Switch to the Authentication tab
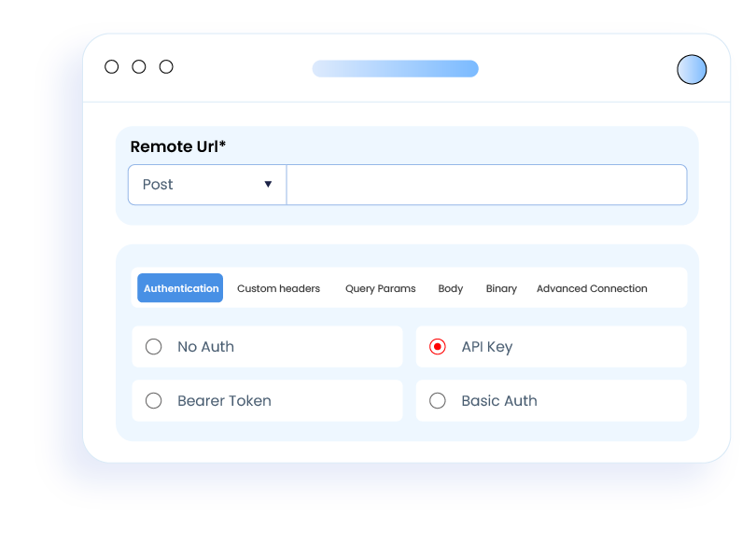756x541 pixels. (180, 288)
